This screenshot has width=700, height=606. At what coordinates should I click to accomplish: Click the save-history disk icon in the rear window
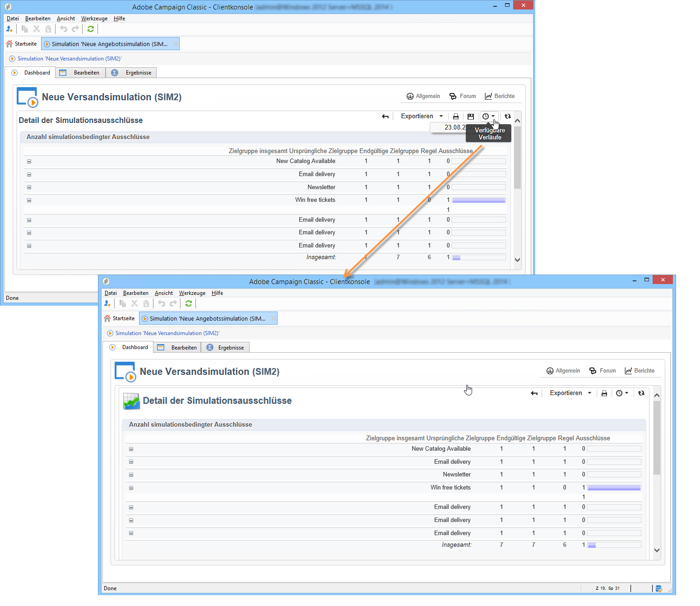471,117
